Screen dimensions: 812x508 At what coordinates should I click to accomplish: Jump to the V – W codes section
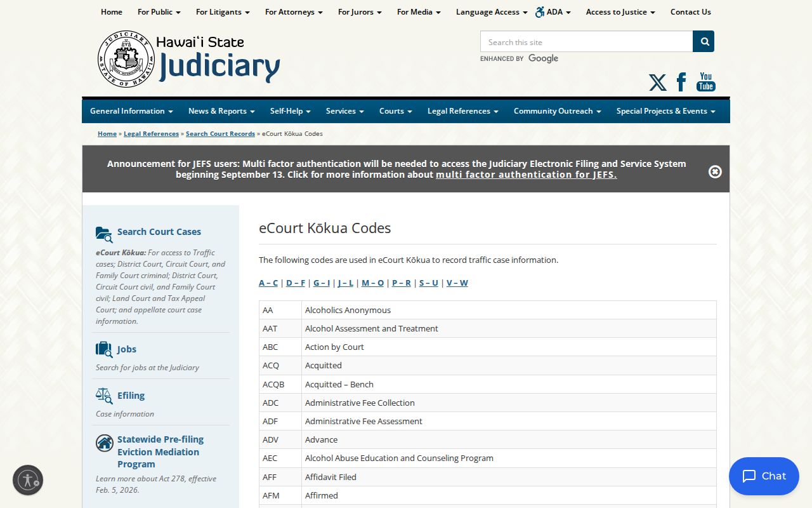coord(457,283)
